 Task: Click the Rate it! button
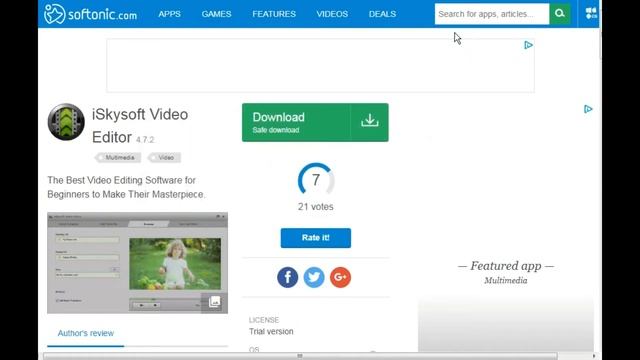316,238
